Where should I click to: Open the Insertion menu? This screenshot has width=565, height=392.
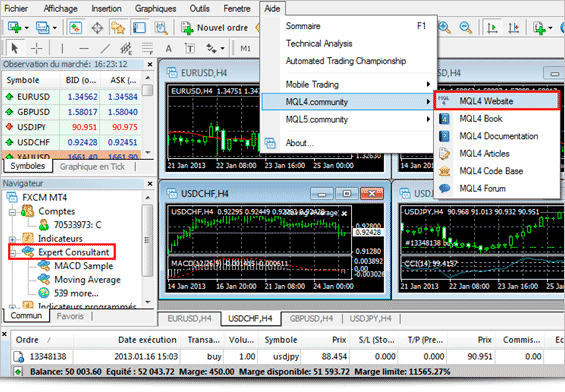(x=106, y=8)
